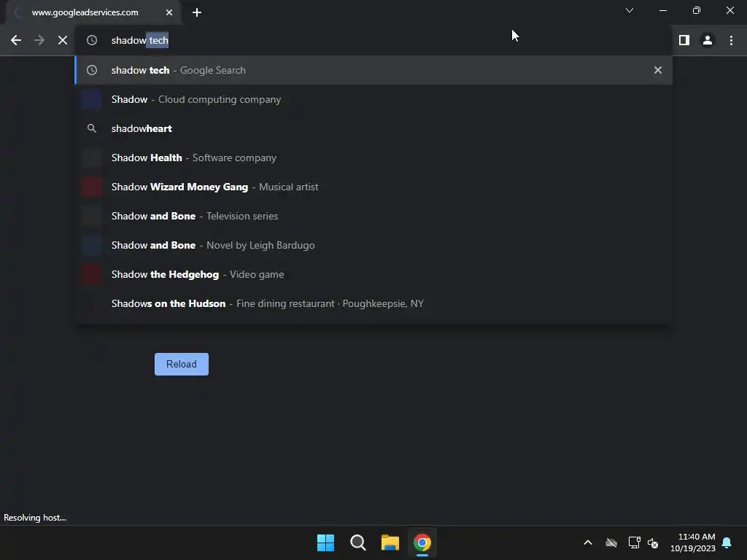
Task: Choose Shadow cloud computing company suggestion
Action: click(373, 99)
